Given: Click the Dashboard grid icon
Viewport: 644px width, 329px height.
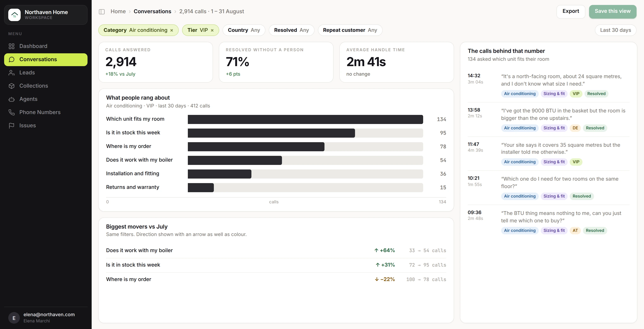Looking at the screenshot, I should coord(12,46).
